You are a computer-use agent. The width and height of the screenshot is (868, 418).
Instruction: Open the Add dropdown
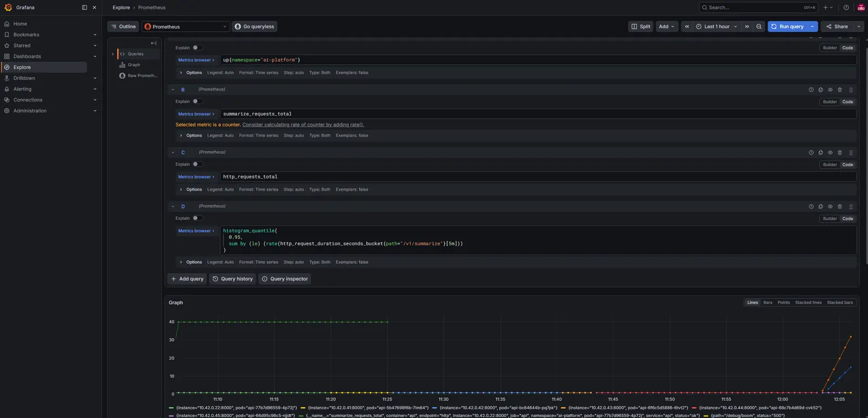pyautogui.click(x=667, y=27)
